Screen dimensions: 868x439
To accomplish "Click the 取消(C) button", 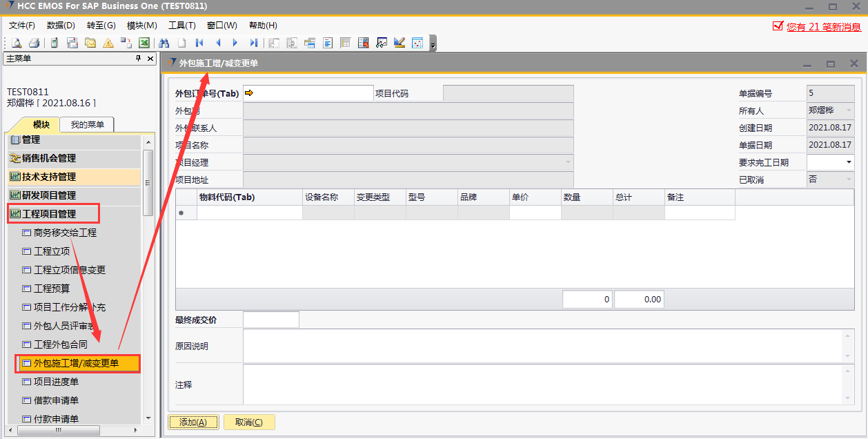I will coord(249,422).
